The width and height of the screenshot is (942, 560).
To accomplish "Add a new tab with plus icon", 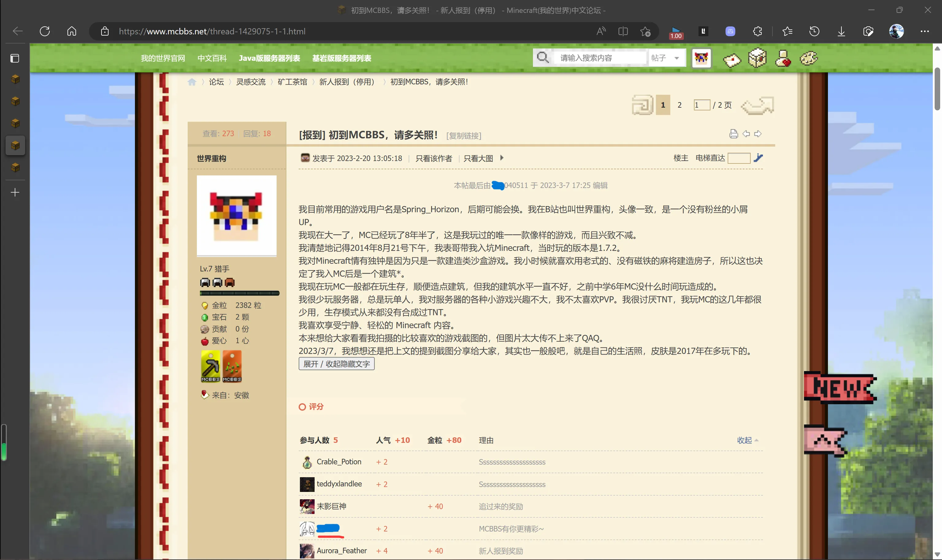I will (x=15, y=193).
